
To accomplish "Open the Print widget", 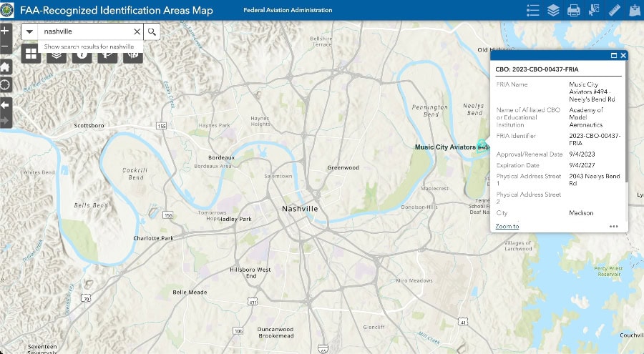I will point(573,10).
